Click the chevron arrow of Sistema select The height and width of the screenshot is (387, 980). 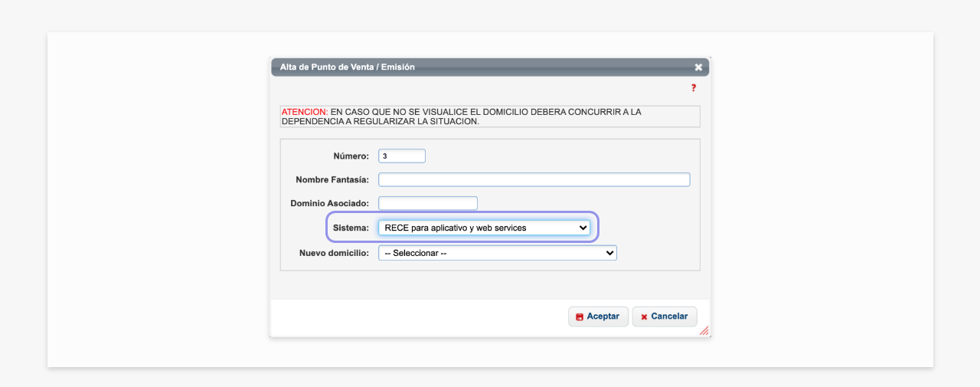click(x=583, y=228)
